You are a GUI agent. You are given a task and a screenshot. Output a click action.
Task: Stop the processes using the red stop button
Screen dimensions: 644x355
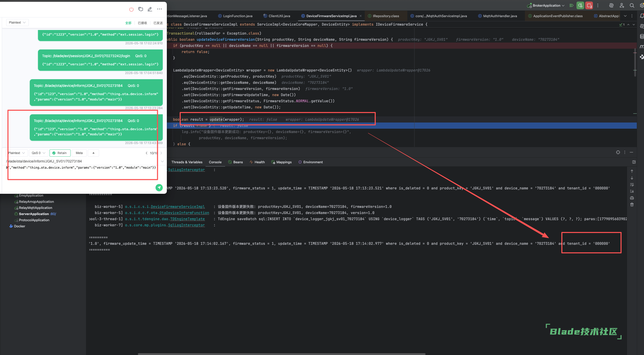point(589,5)
